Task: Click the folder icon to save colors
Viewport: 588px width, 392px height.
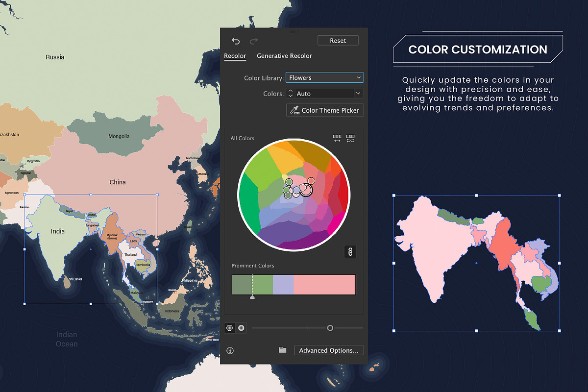Action: 282,350
